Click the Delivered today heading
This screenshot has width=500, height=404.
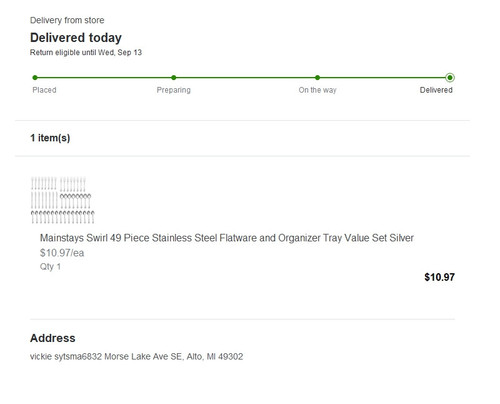coord(76,38)
